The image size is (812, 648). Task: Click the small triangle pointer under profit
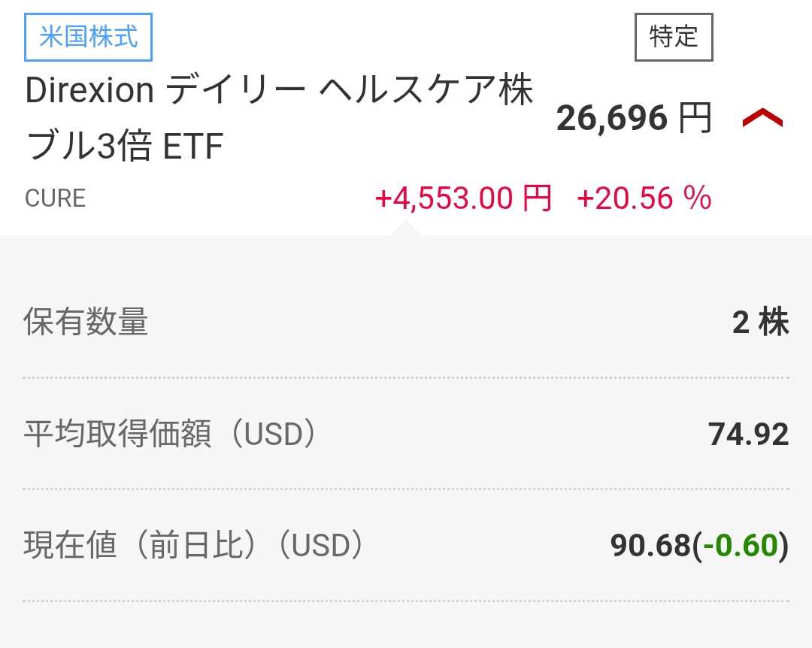point(406,227)
